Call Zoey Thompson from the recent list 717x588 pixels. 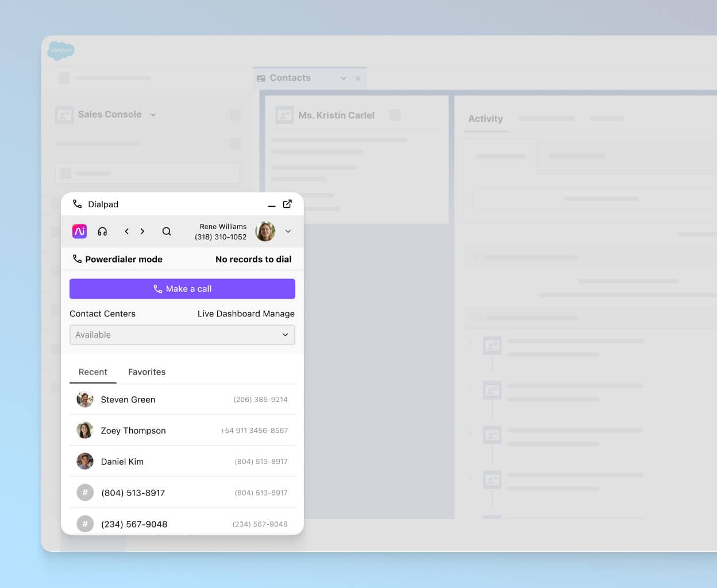(x=133, y=430)
